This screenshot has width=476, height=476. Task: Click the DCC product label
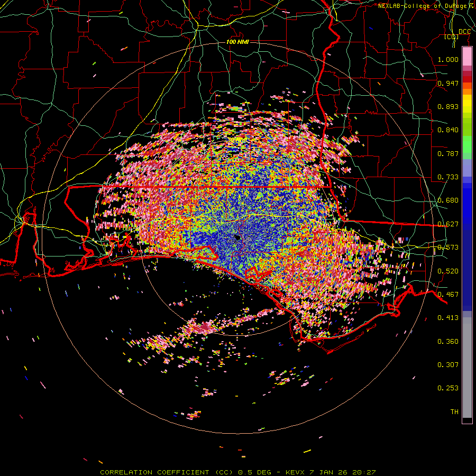tap(464, 32)
